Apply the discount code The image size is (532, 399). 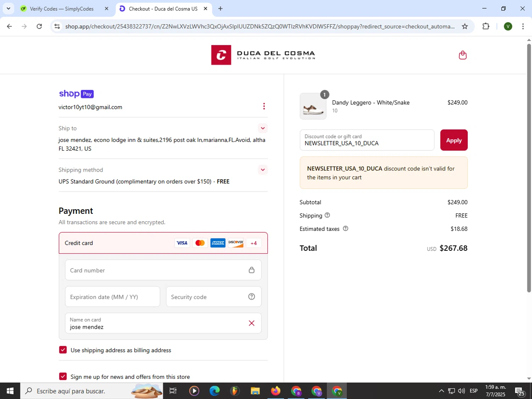[x=454, y=140]
